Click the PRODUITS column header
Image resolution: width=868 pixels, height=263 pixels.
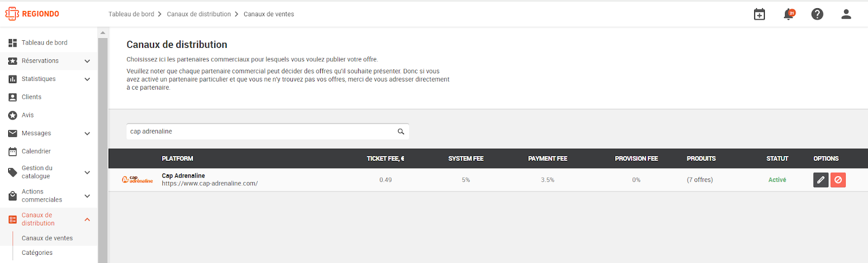tap(701, 159)
